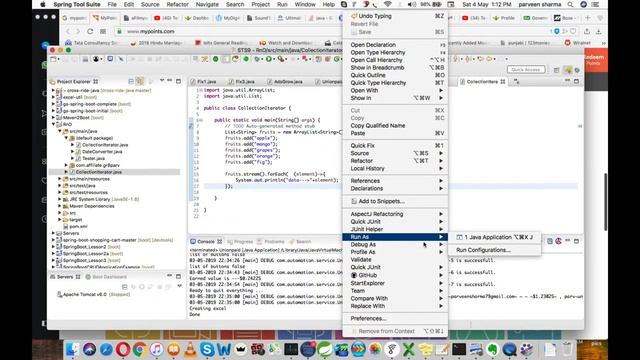
Task: Open Run Configurations... dialog
Action: click(x=495, y=250)
